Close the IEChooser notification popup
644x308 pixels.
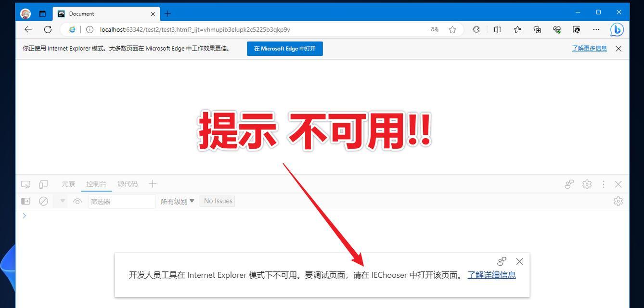tap(519, 261)
